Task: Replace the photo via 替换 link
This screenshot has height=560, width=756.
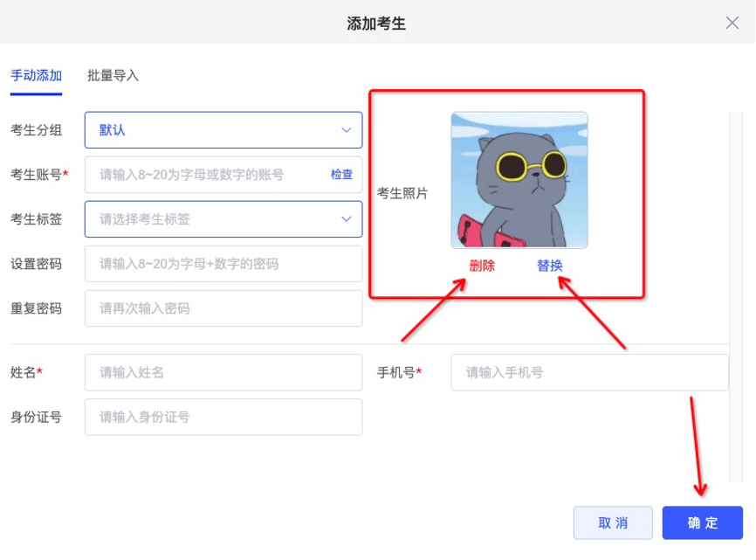Action: point(550,266)
